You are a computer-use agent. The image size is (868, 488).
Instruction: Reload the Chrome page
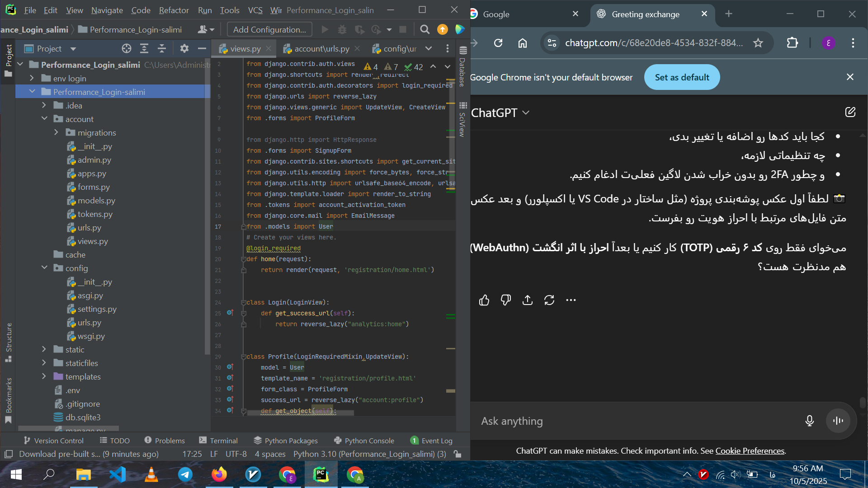point(498,43)
